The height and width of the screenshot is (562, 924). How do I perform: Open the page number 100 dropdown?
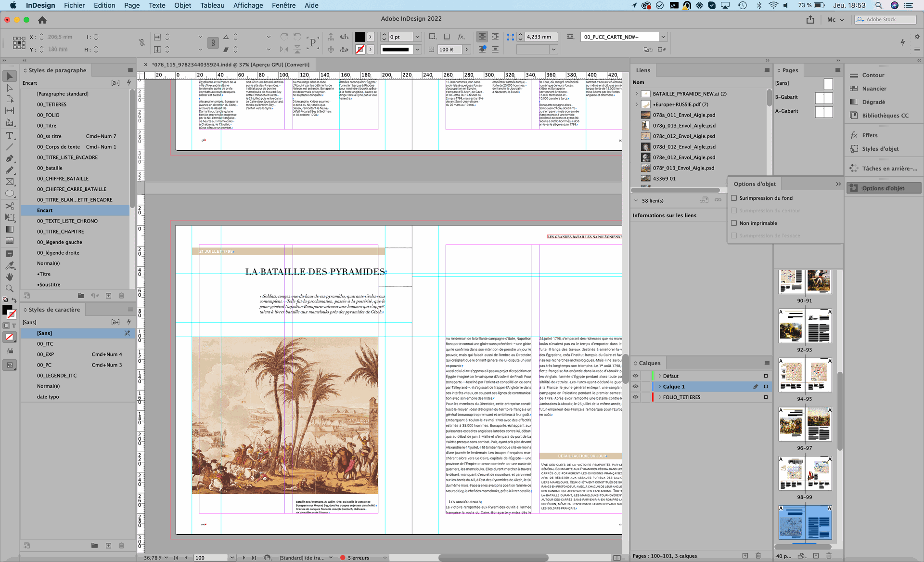[232, 558]
